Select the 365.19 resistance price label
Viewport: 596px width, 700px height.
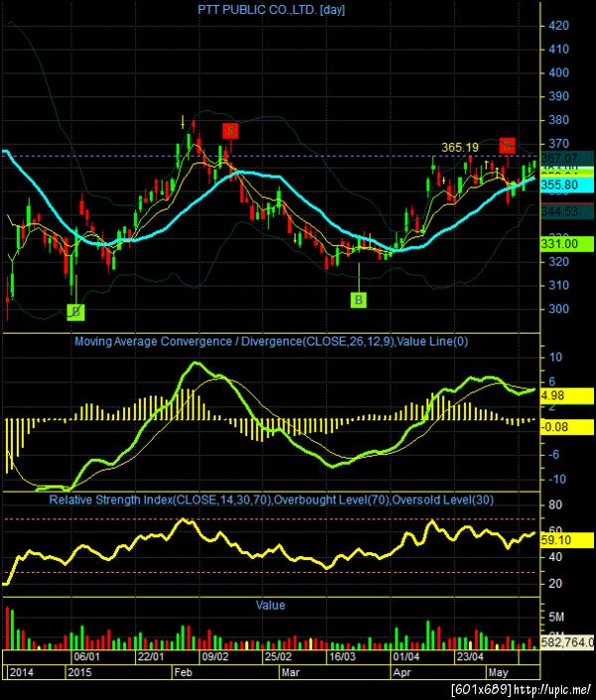tap(460, 147)
